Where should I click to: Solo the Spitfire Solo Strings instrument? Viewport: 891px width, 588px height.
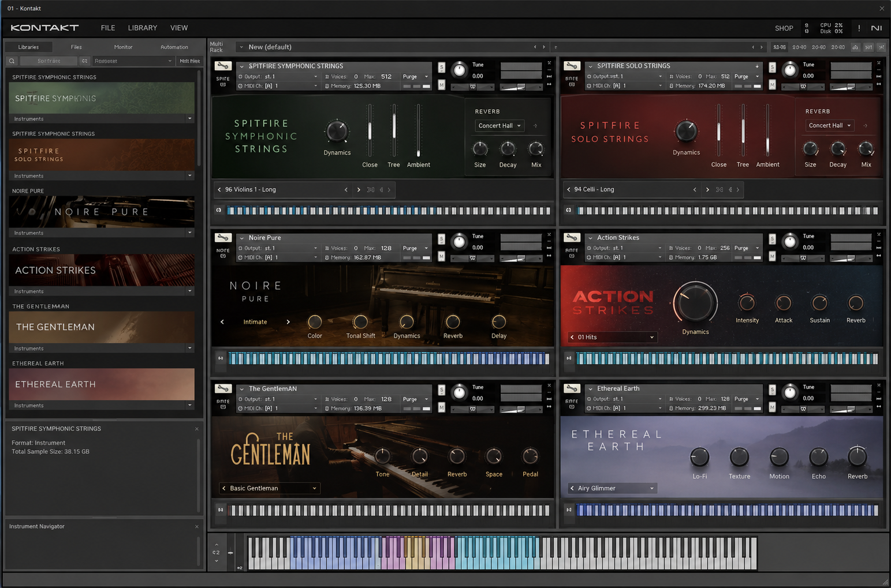coord(772,68)
